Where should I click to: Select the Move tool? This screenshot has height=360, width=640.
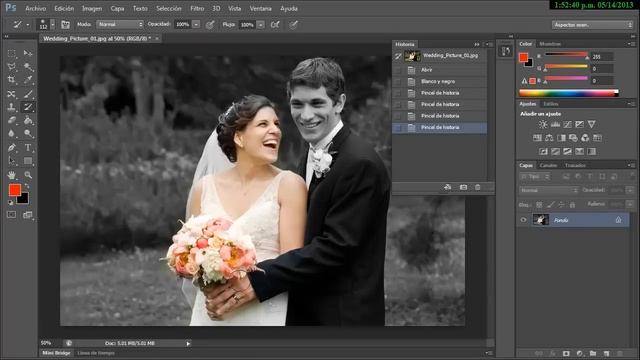pyautogui.click(x=28, y=53)
